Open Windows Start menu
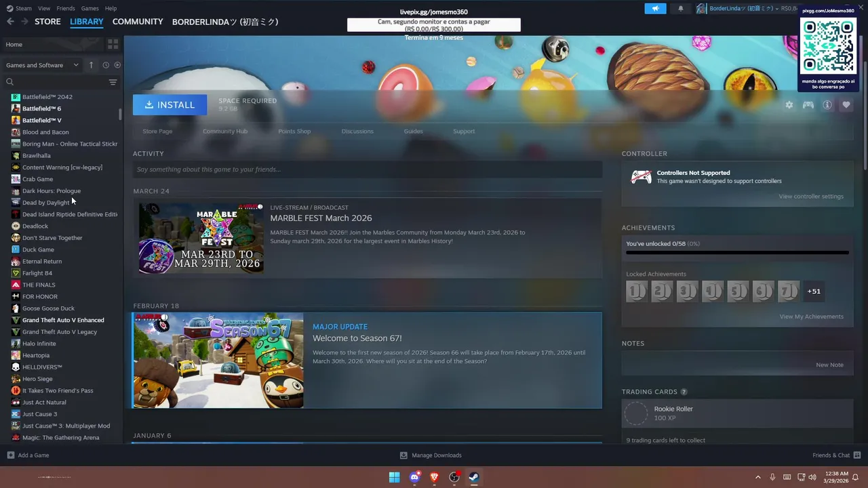Screen dimensions: 868x488 394,477
